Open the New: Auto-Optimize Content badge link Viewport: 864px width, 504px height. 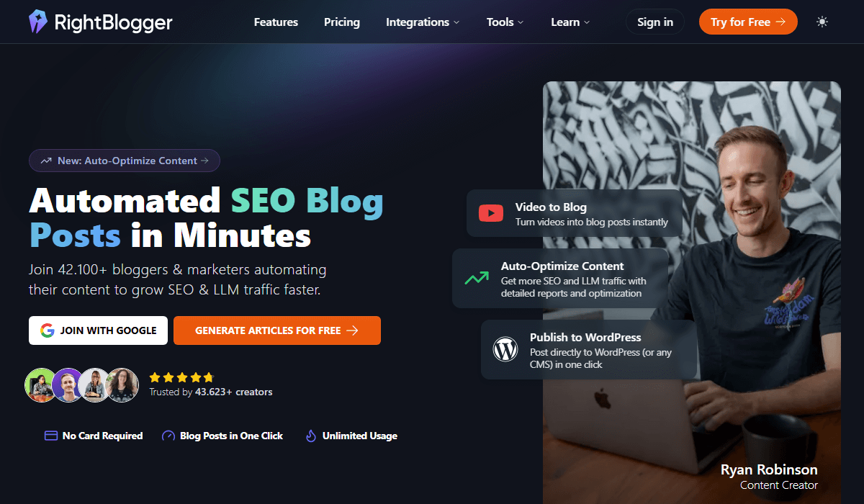click(x=125, y=161)
